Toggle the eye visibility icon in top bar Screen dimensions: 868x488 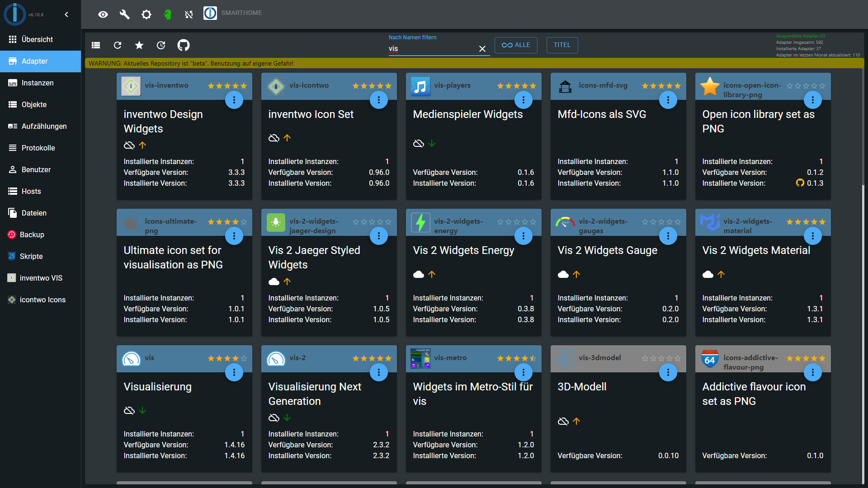[103, 14]
